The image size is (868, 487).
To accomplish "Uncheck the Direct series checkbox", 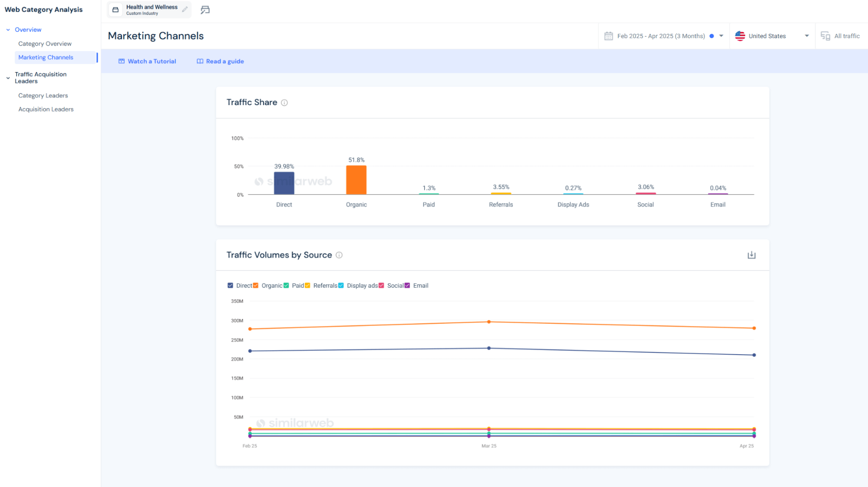I will [230, 286].
